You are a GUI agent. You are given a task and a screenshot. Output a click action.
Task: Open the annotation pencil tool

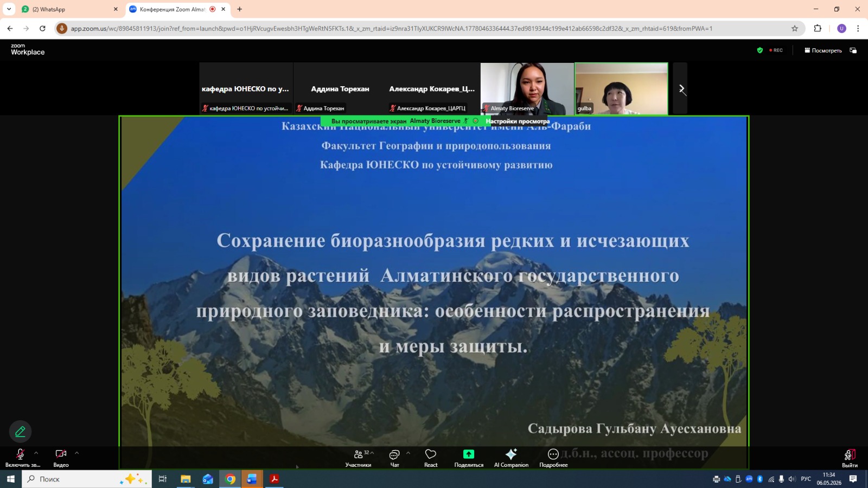pos(21,432)
